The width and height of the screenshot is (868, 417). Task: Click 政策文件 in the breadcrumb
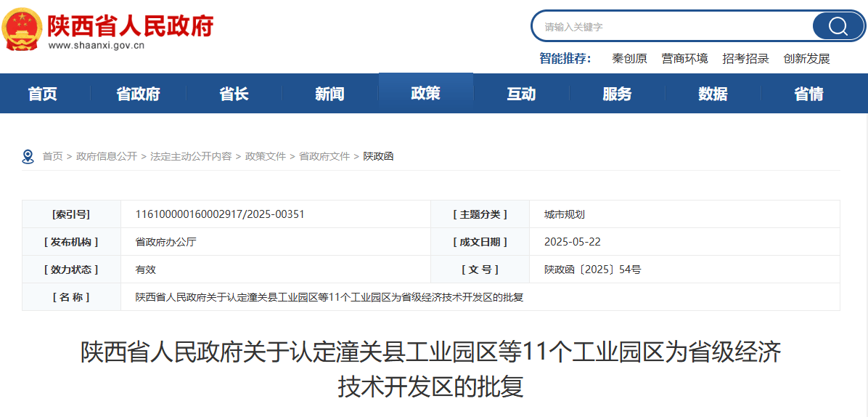(x=266, y=157)
